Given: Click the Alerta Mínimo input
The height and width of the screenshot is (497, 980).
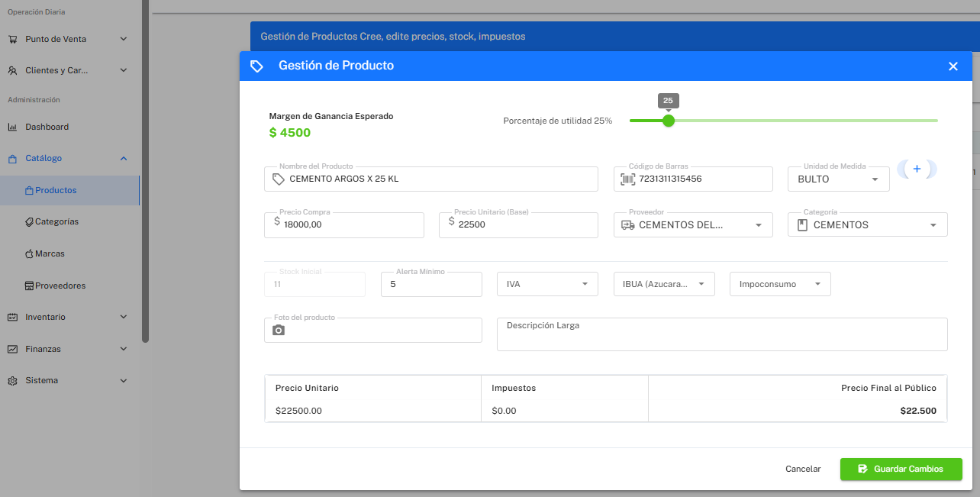Looking at the screenshot, I should [431, 284].
